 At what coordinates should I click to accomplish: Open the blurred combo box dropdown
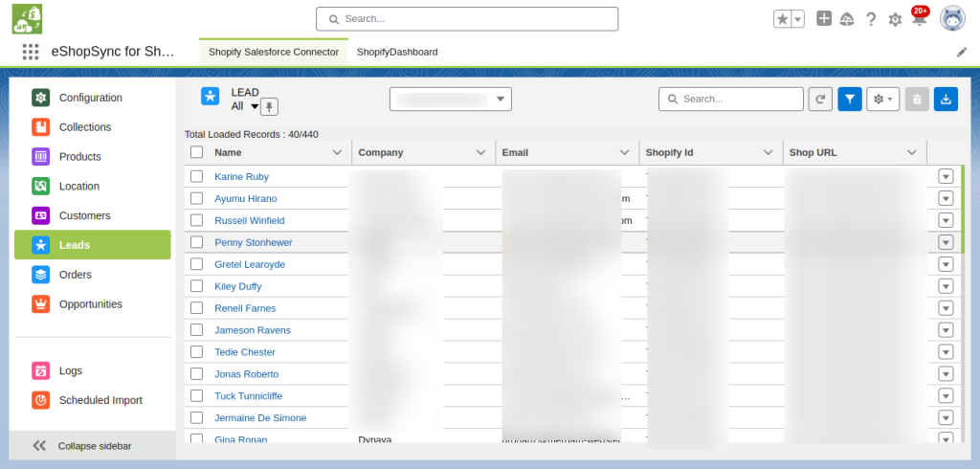pyautogui.click(x=451, y=99)
